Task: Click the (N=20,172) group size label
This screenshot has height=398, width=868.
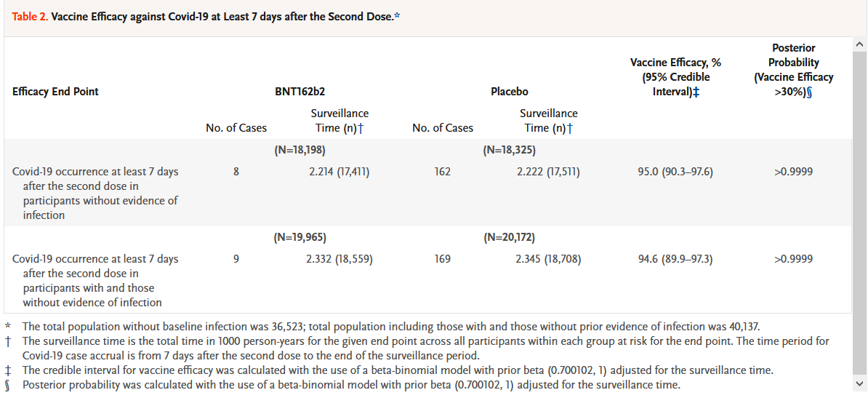Action: (509, 238)
